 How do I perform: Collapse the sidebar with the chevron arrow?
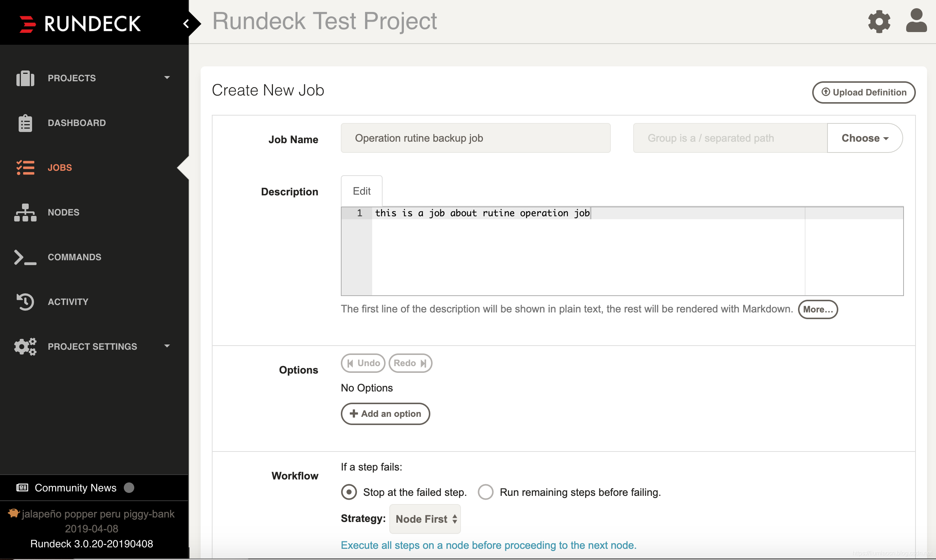click(186, 24)
